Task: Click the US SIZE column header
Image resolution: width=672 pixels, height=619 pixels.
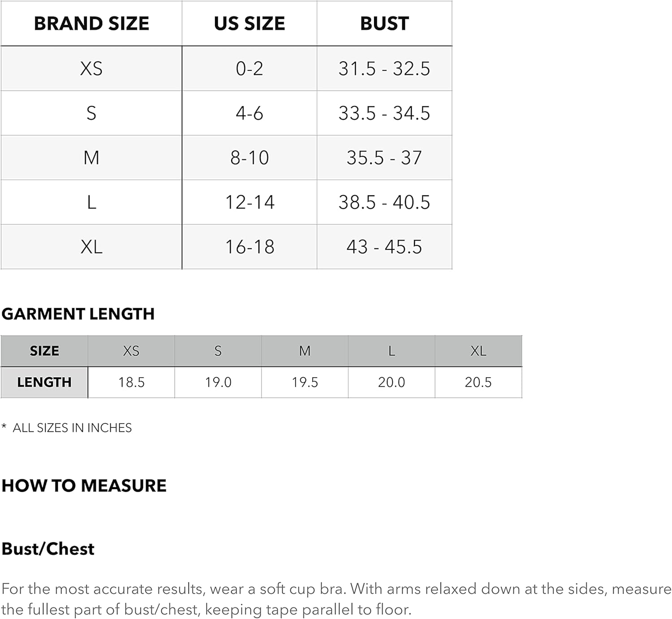Action: pos(250,23)
